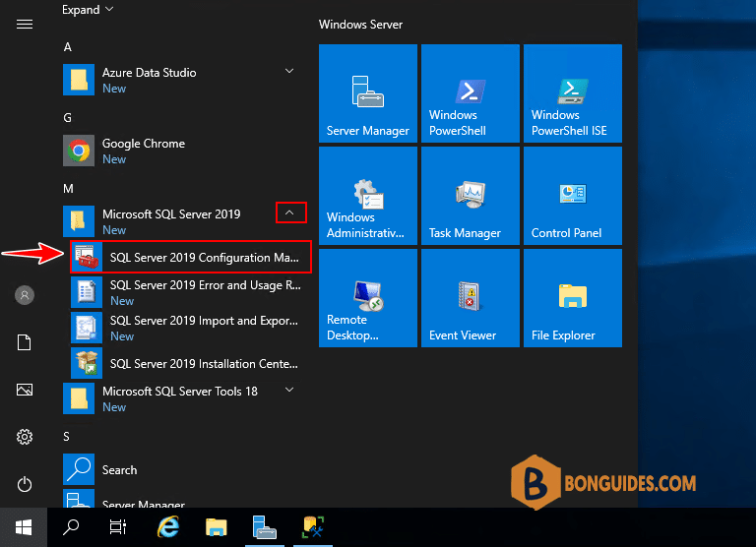
Task: Open the Search app in list
Action: pyautogui.click(x=185, y=469)
